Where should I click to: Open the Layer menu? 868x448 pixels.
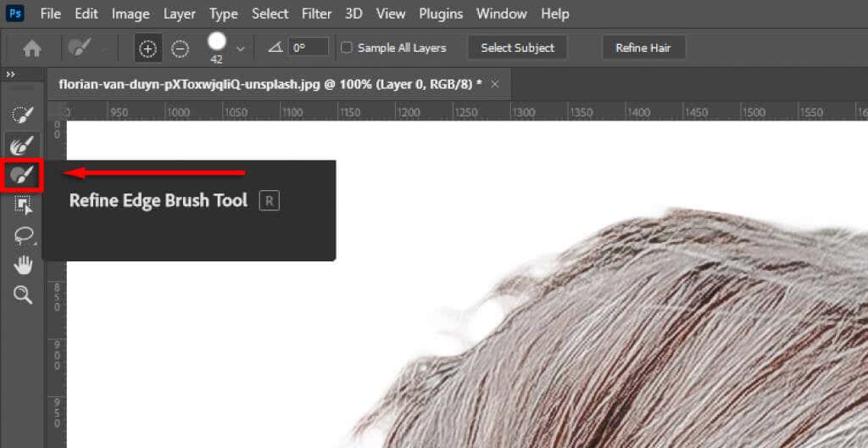(179, 14)
